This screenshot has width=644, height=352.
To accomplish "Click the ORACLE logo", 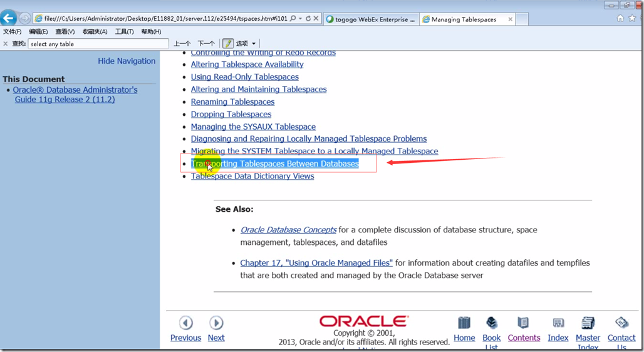I will click(x=364, y=321).
